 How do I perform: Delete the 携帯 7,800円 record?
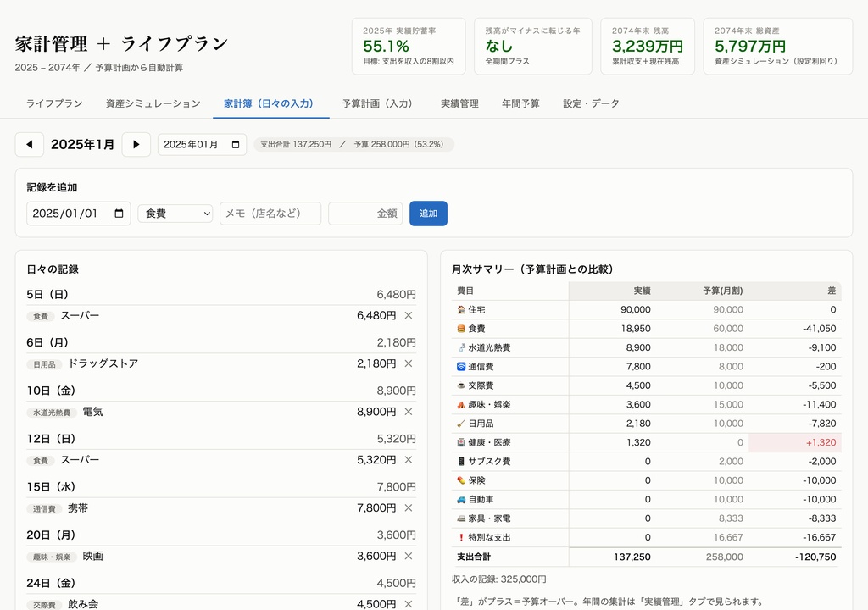pyautogui.click(x=409, y=508)
